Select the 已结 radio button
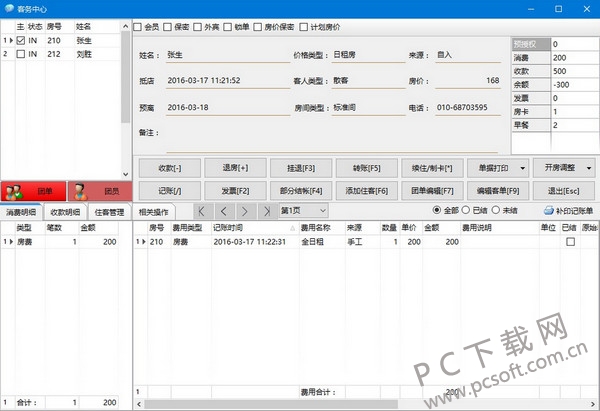 click(x=466, y=210)
